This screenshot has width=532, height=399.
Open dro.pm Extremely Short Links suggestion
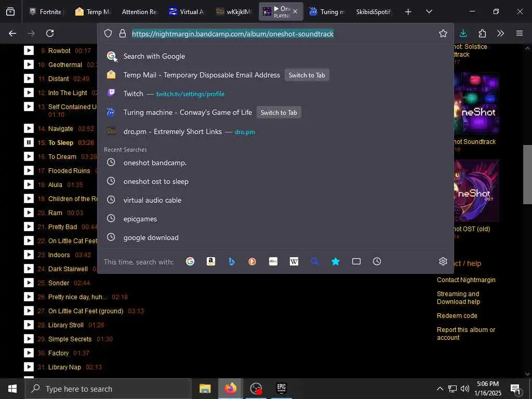point(275,131)
